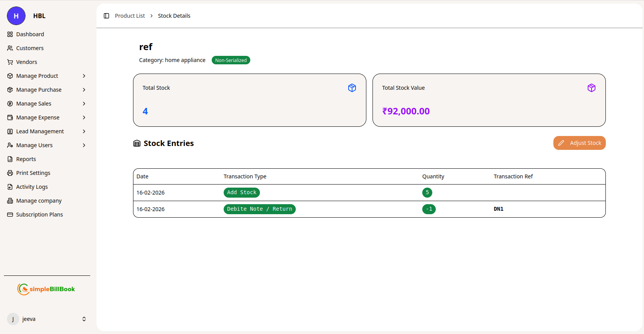Toggle the sidebar panel icon
644x334 pixels.
pos(106,16)
